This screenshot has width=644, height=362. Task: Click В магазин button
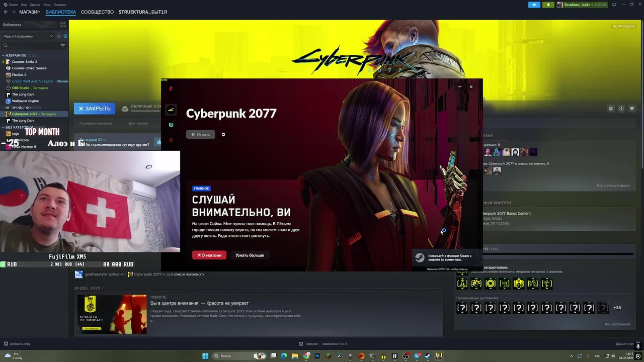tap(209, 255)
